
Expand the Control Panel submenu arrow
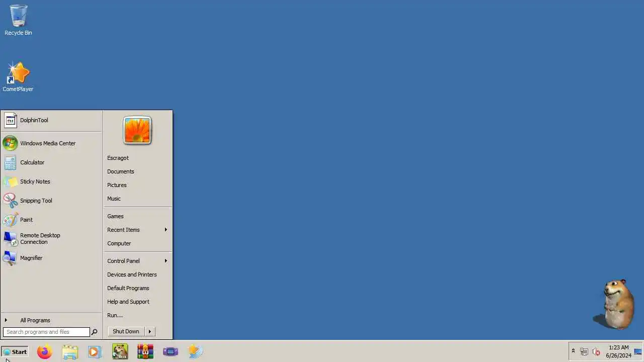166,261
